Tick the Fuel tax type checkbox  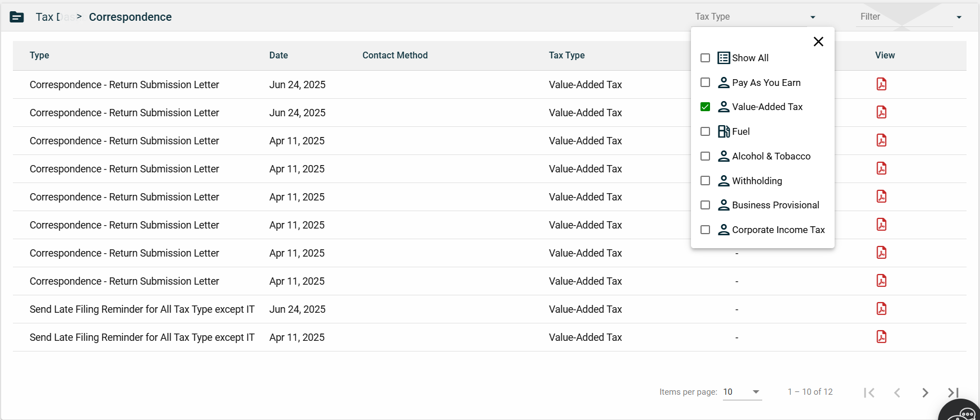(706, 131)
